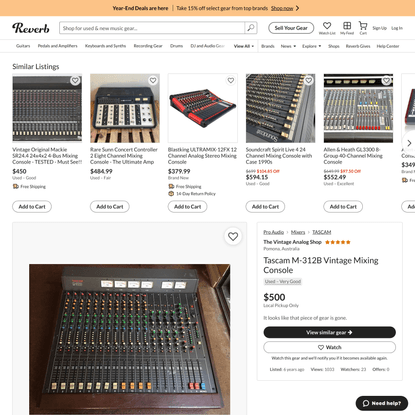The height and width of the screenshot is (415, 415).
Task: Click the Sign Up link
Action: (379, 28)
